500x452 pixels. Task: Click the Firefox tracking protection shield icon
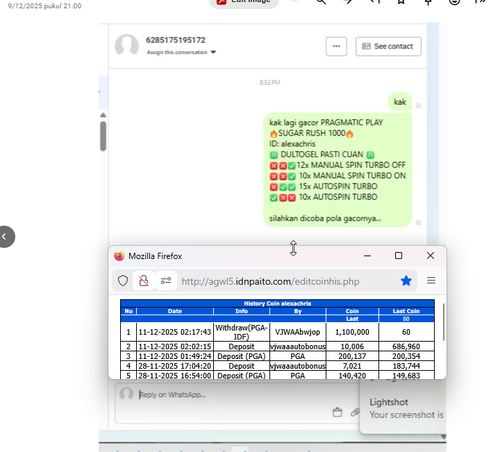[123, 281]
